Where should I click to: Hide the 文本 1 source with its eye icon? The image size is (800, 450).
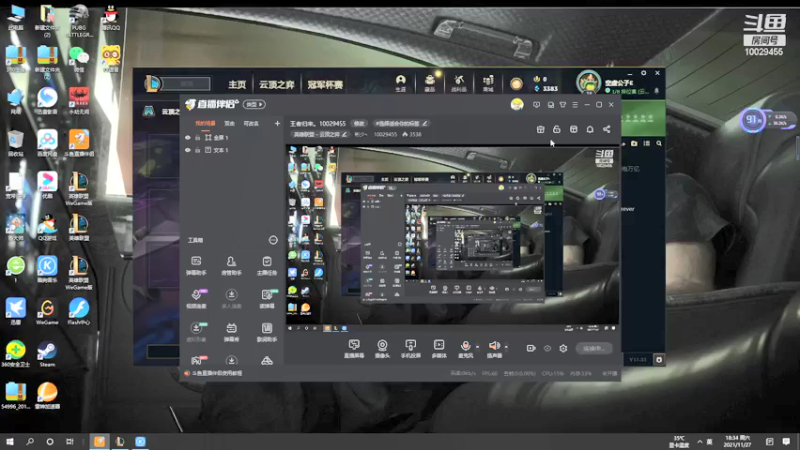pyautogui.click(x=188, y=150)
